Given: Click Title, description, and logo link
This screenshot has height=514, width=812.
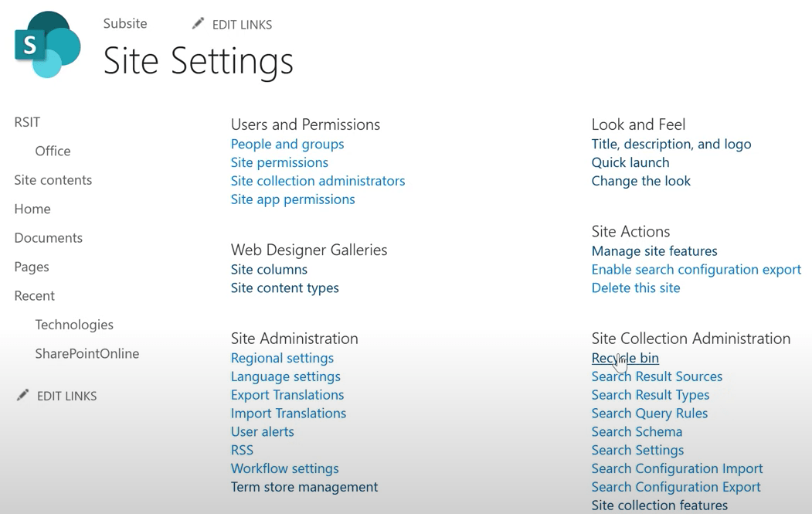Looking at the screenshot, I should tap(671, 144).
